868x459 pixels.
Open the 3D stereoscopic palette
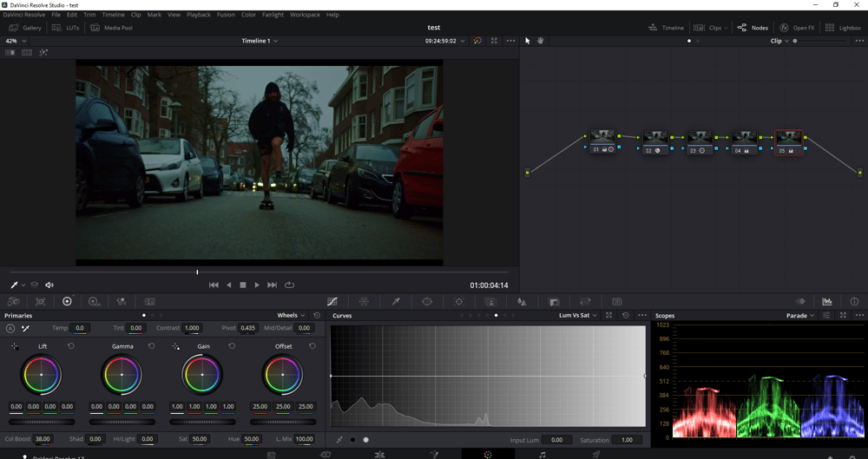click(616, 302)
